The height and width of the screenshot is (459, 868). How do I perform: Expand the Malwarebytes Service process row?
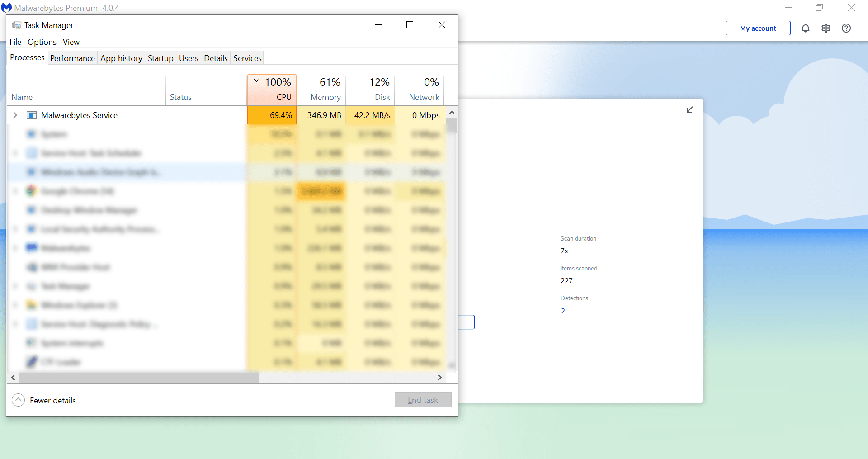(x=15, y=115)
